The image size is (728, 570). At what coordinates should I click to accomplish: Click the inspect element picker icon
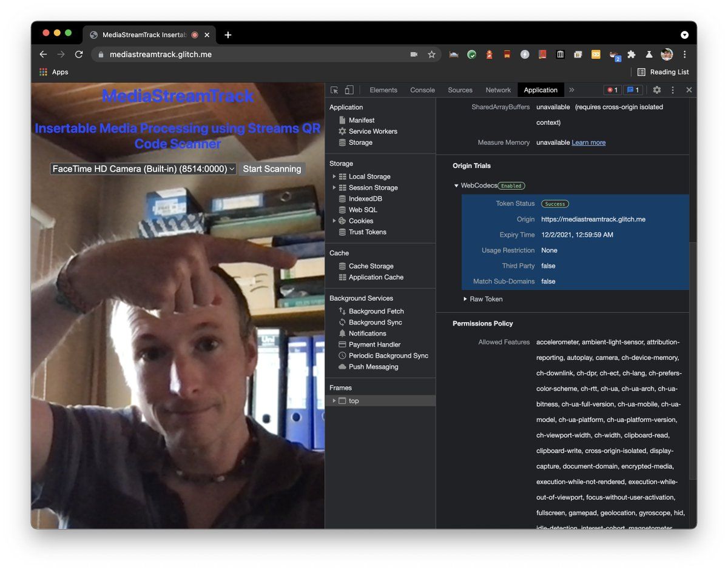(x=334, y=90)
